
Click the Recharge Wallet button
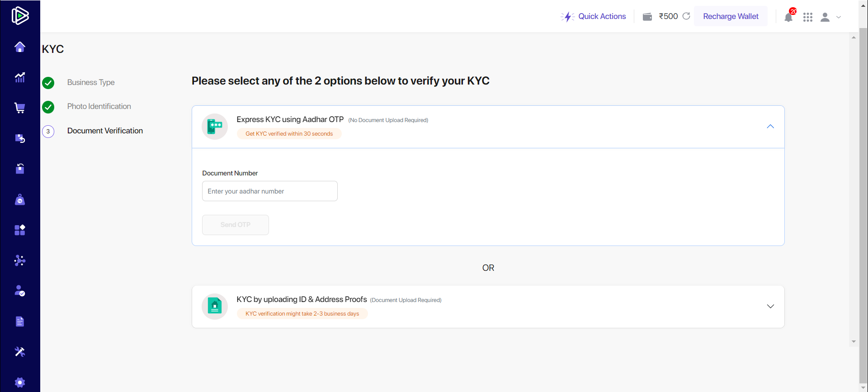coord(731,16)
